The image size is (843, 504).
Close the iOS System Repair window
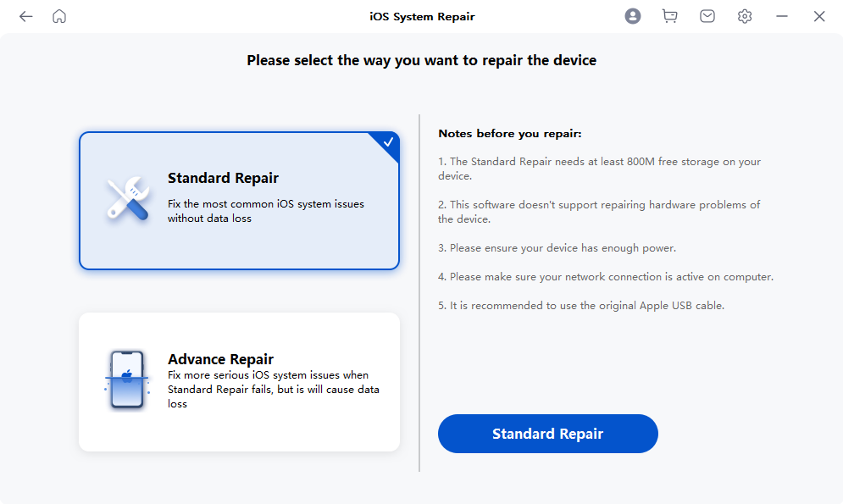819,16
